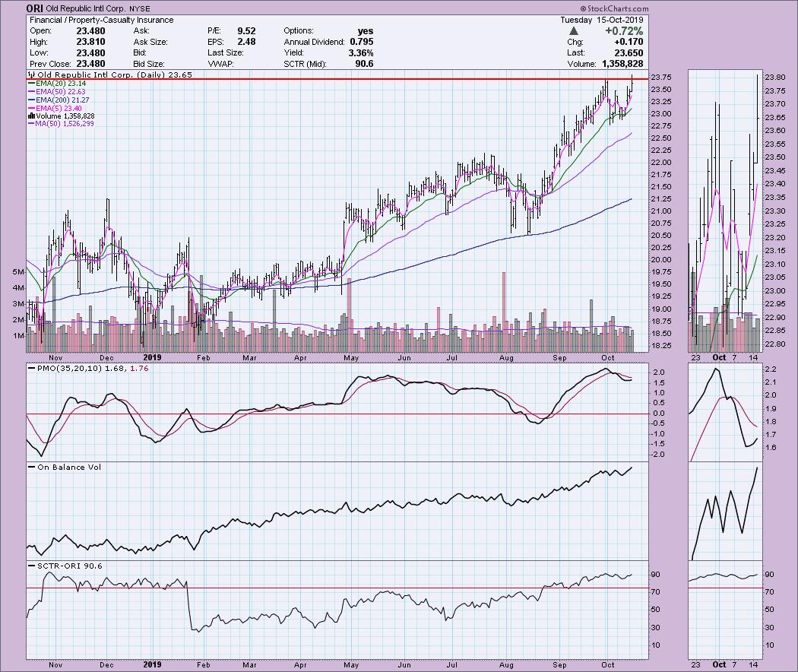Click the bar chart icon beside Old Republic (Daily)
Viewport: 798px width, 672px height.
click(x=30, y=75)
